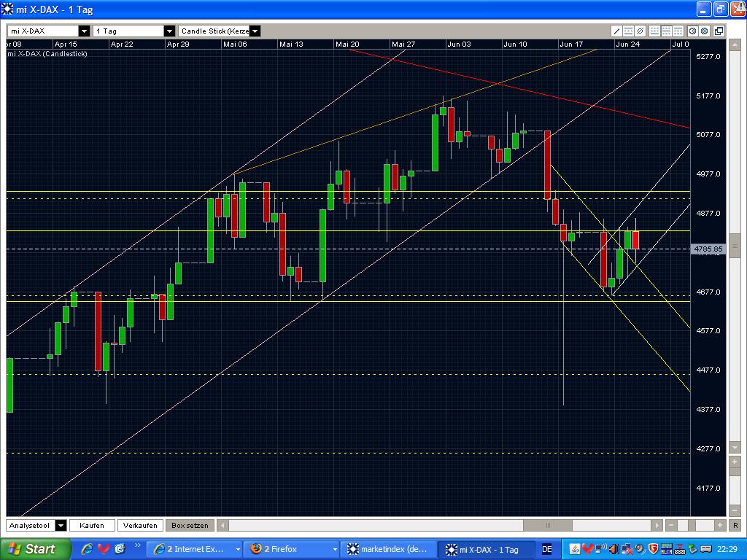Choose the line style with solid middle line
The width and height of the screenshot is (747, 560).
point(667,31)
